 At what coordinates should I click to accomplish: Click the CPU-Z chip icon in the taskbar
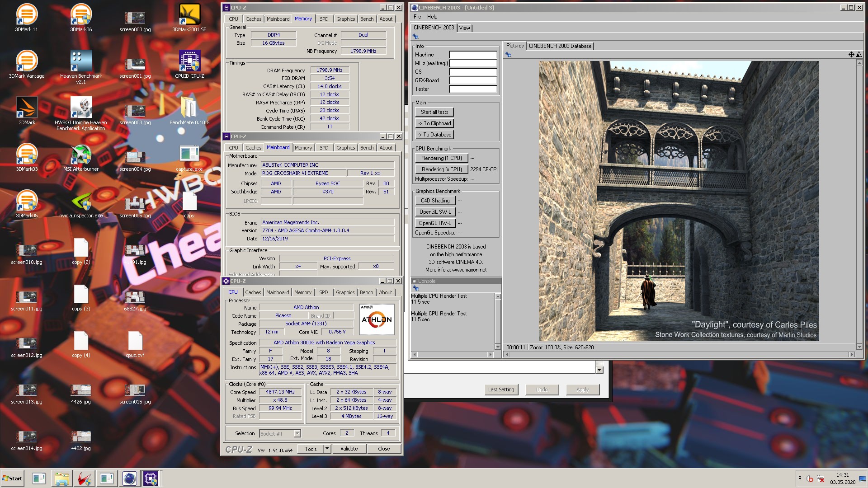tap(151, 478)
